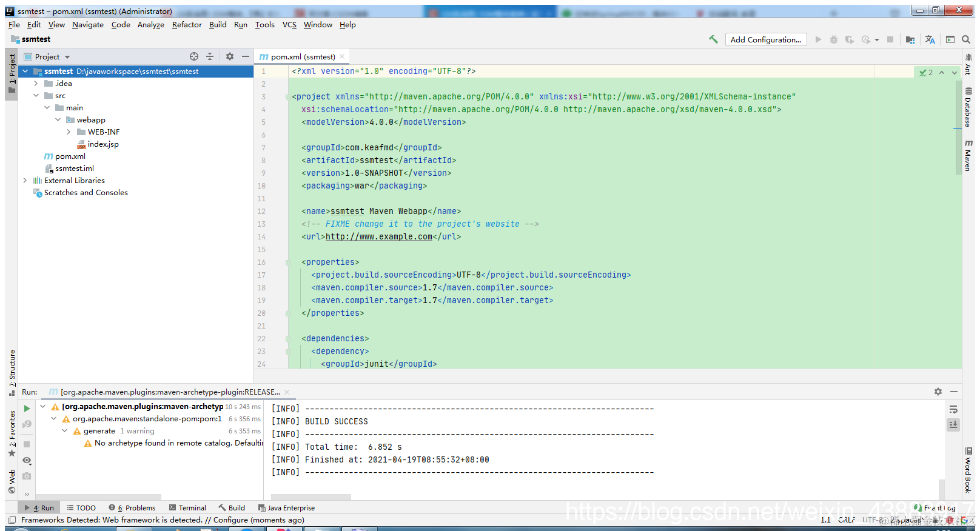The image size is (980, 531).
Task: Expand the .idea folder
Action: tap(36, 84)
